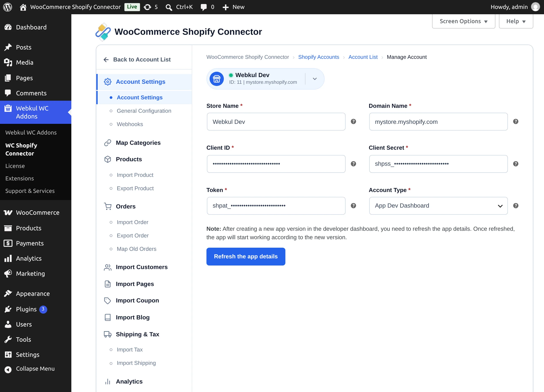
Task: Open Import Shipping under Shipping & Tax
Action: tap(136, 363)
